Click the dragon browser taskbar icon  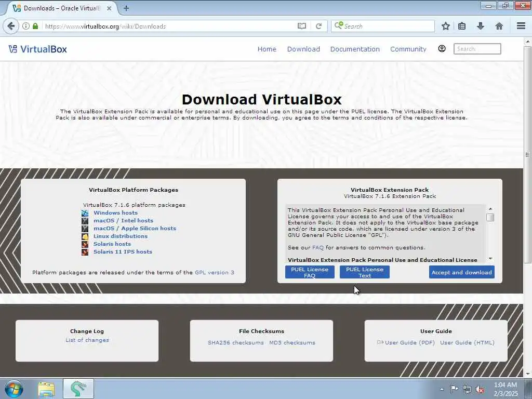coord(78,389)
